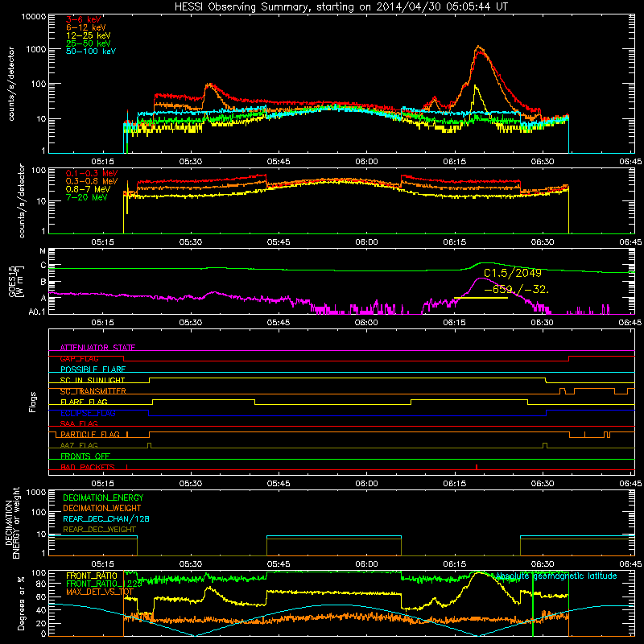Click the REAR_DEC_CHAN/128 legend entry

coord(106,518)
